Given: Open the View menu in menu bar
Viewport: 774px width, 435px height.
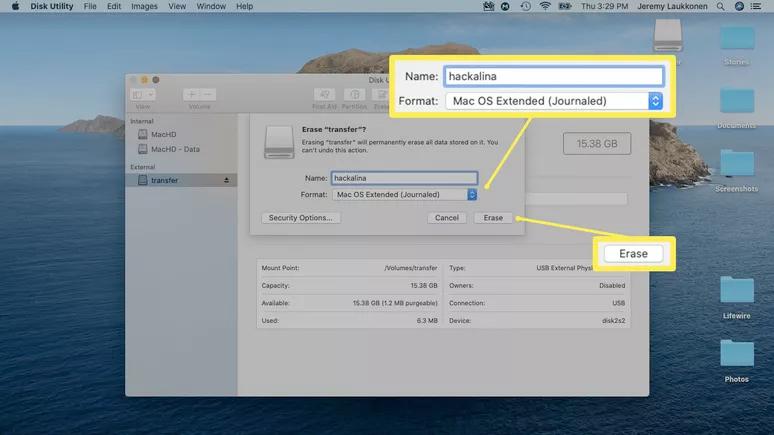Looking at the screenshot, I should [177, 6].
